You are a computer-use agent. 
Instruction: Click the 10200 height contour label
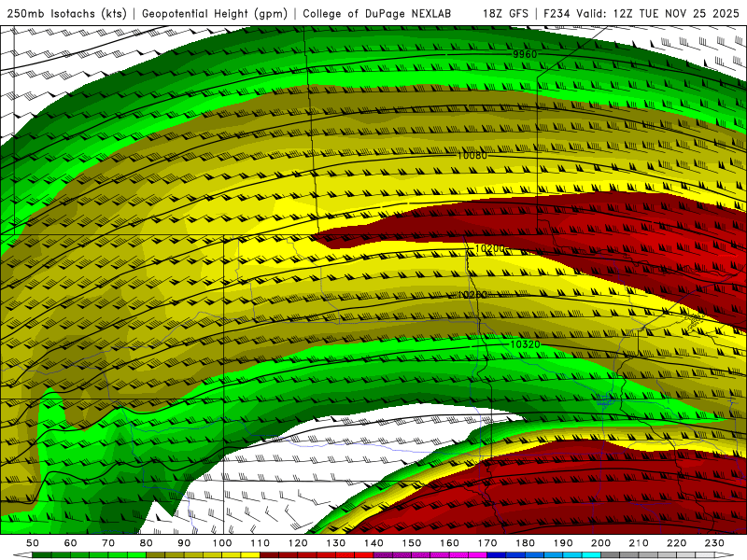pyautogui.click(x=489, y=248)
